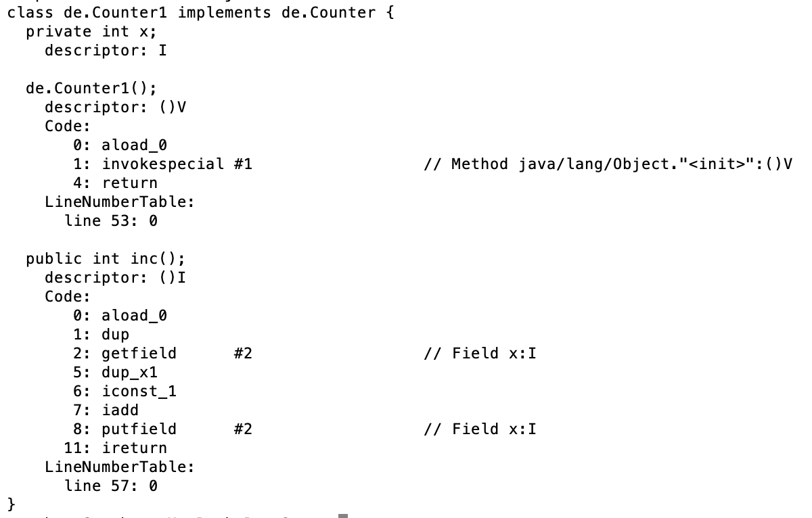Click the 'descriptor: I' line
This screenshot has height=518, width=812.
pyautogui.click(x=106, y=51)
